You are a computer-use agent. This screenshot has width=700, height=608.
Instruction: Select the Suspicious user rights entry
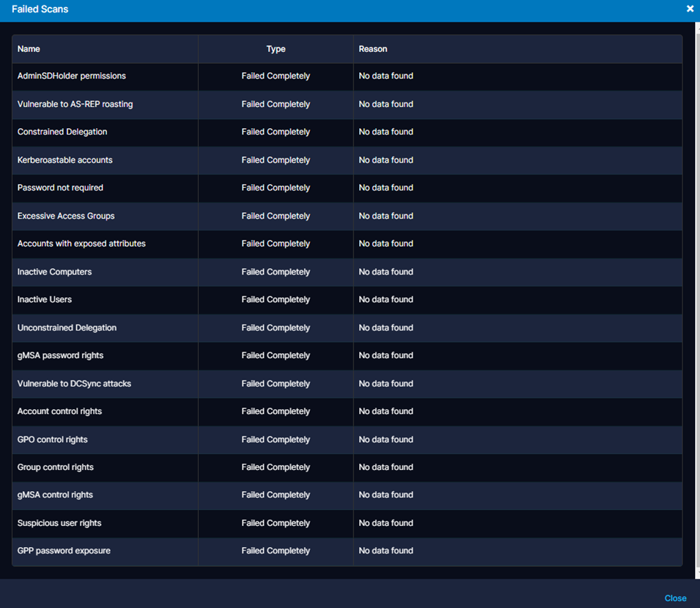pos(105,523)
